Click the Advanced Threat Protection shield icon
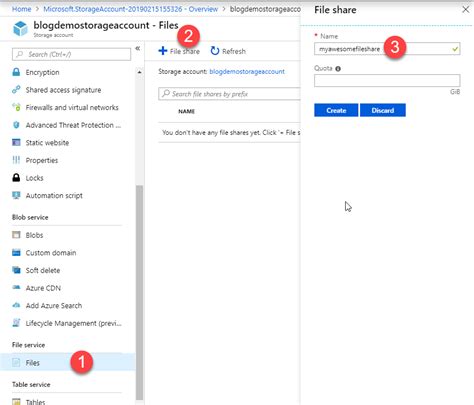Image resolution: width=474 pixels, height=405 pixels. [x=16, y=125]
